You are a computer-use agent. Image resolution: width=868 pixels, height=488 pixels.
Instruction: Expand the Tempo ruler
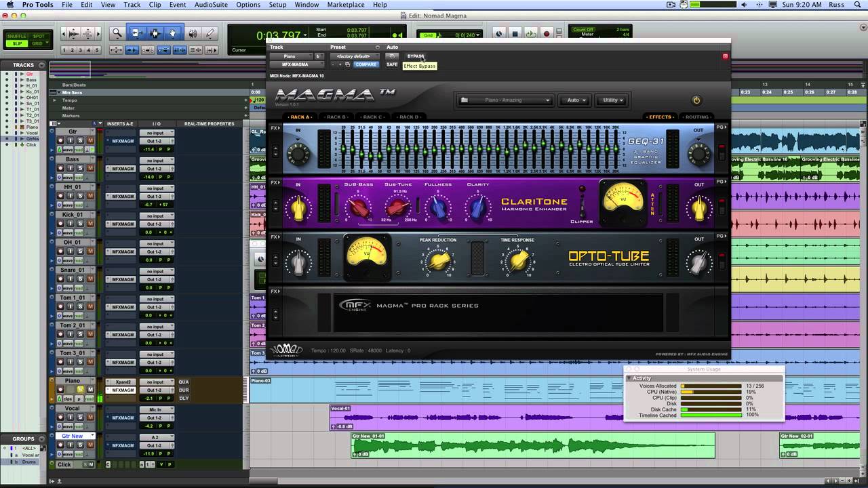[x=55, y=100]
